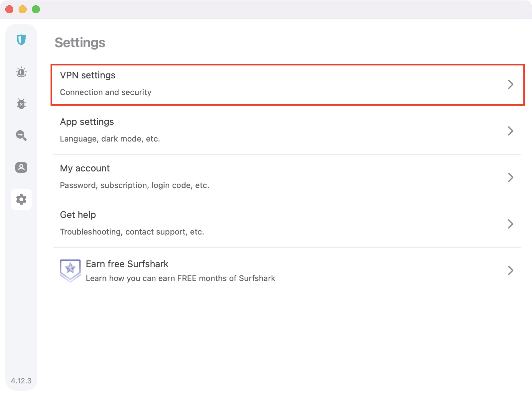Select the App settings heading text
Viewport: 532px width, 396px height.
pos(87,122)
